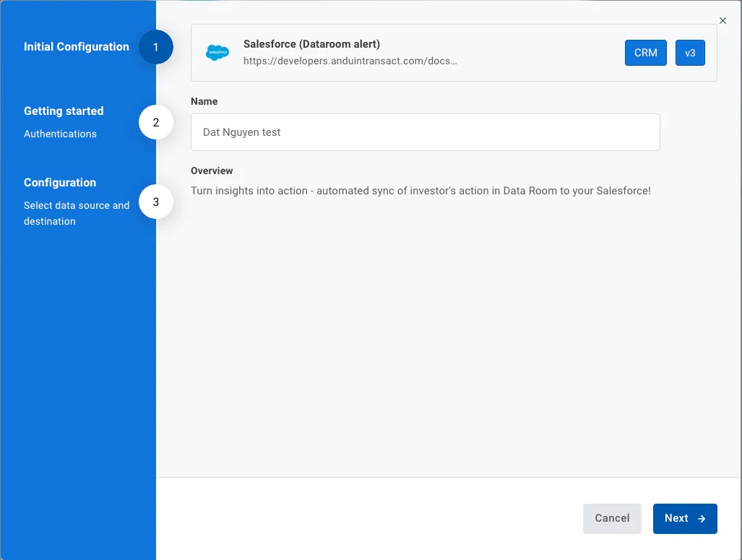This screenshot has height=560, width=742.
Task: Go to Getting started step
Action: tap(64, 111)
